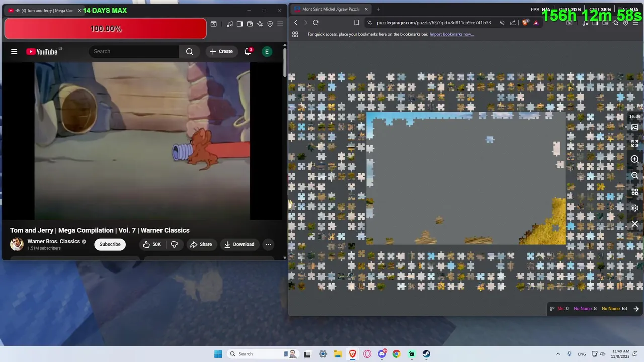
Task: Expand the players score panel arrow
Action: pyautogui.click(x=636, y=309)
